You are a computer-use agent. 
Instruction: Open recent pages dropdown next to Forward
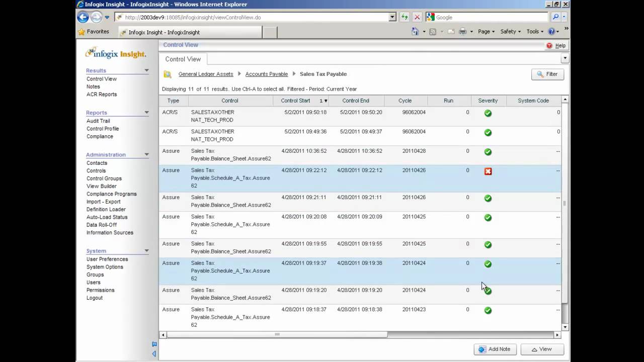(x=107, y=18)
